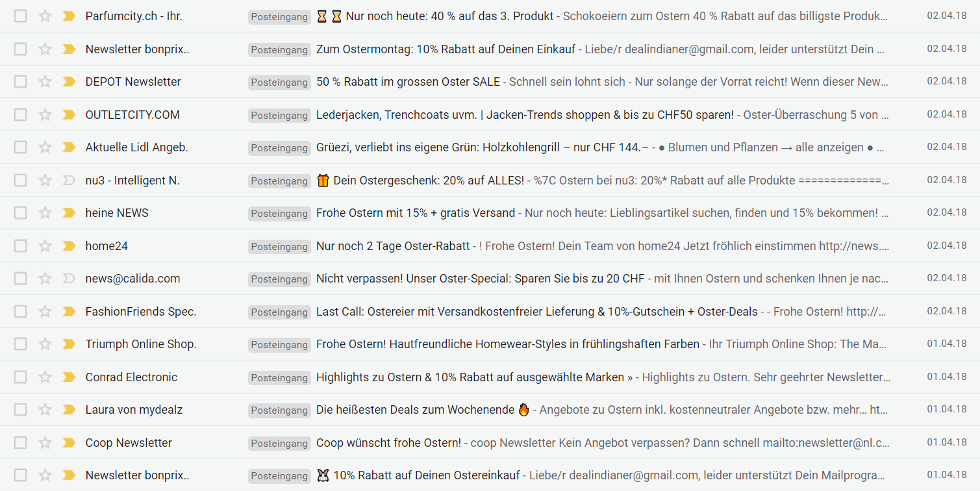The height and width of the screenshot is (491, 980).
Task: Select the Aktuelle Lidl Angeb. email checkbox
Action: (21, 147)
